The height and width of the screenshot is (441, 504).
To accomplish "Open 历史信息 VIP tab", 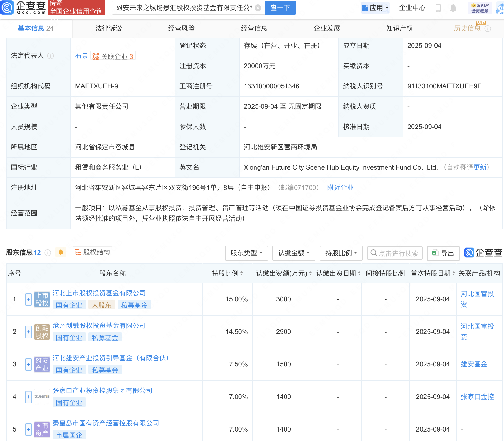I will pos(467,28).
